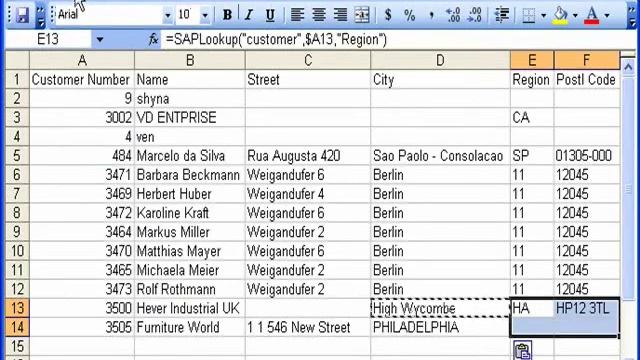Click cell 'Markus Miller'
This screenshot has height=360, width=640.
tap(190, 232)
